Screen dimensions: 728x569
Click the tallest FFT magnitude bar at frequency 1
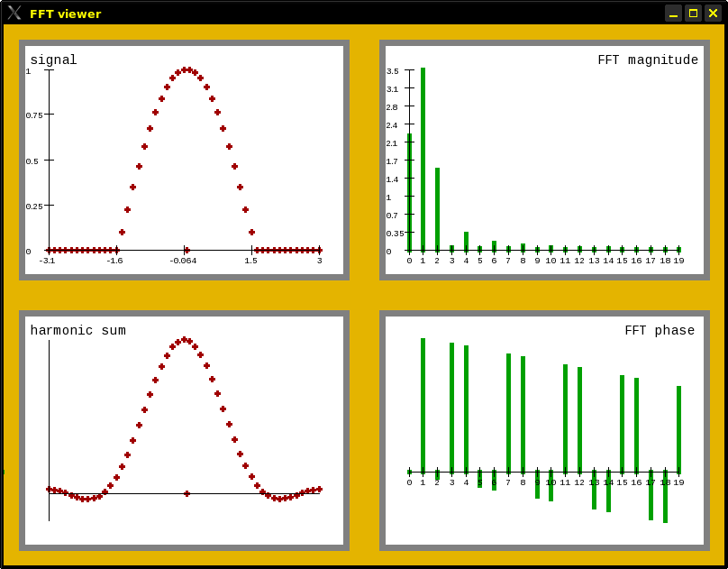[423, 159]
